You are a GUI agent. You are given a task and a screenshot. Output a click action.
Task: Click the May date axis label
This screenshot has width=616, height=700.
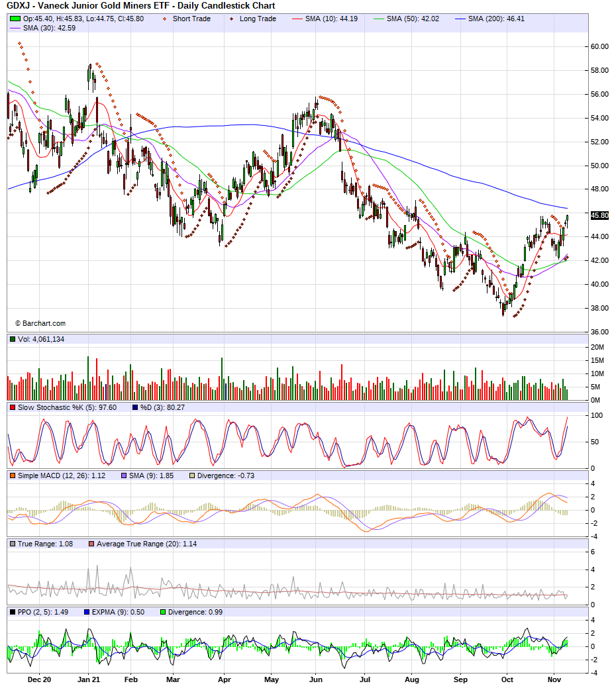(272, 680)
